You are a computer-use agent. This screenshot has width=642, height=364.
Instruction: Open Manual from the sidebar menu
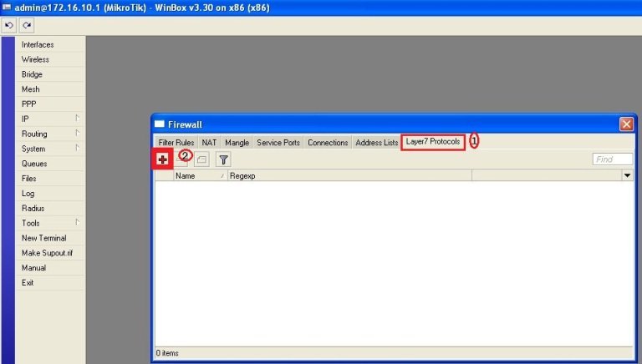click(x=50, y=267)
